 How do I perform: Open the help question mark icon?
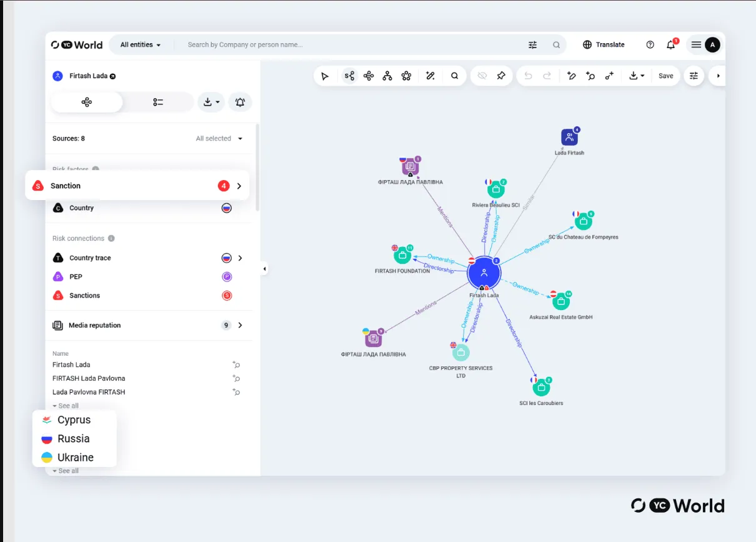(650, 44)
